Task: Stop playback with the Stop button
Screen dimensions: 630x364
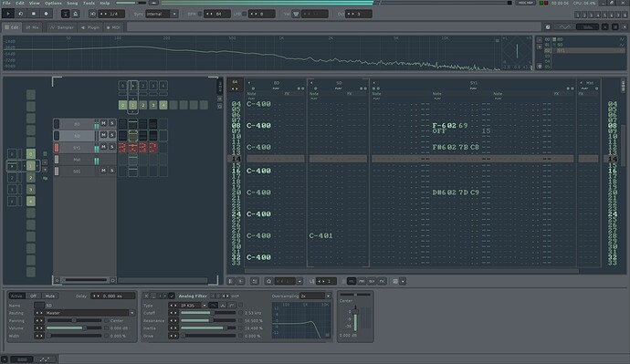Action: click(34, 14)
